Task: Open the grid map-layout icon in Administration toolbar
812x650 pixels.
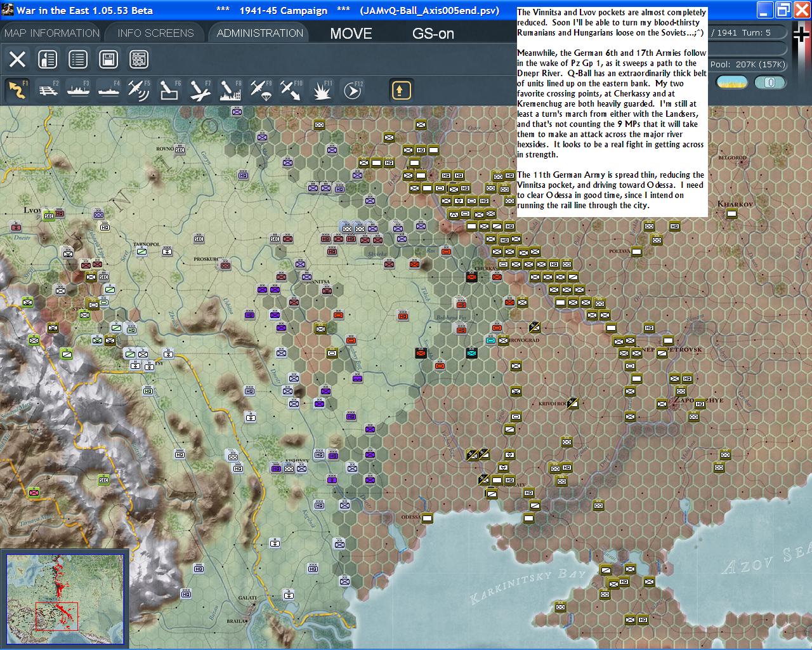Action: click(139, 60)
